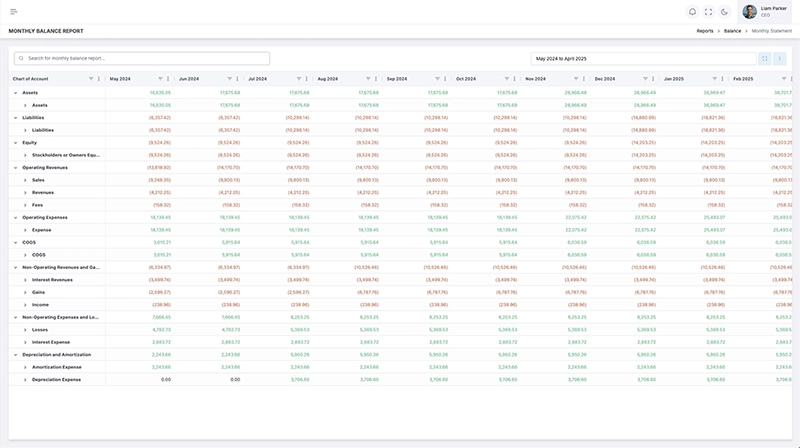The width and height of the screenshot is (800, 448).
Task: Click the Dec 2024 column header
Action: pos(605,79)
